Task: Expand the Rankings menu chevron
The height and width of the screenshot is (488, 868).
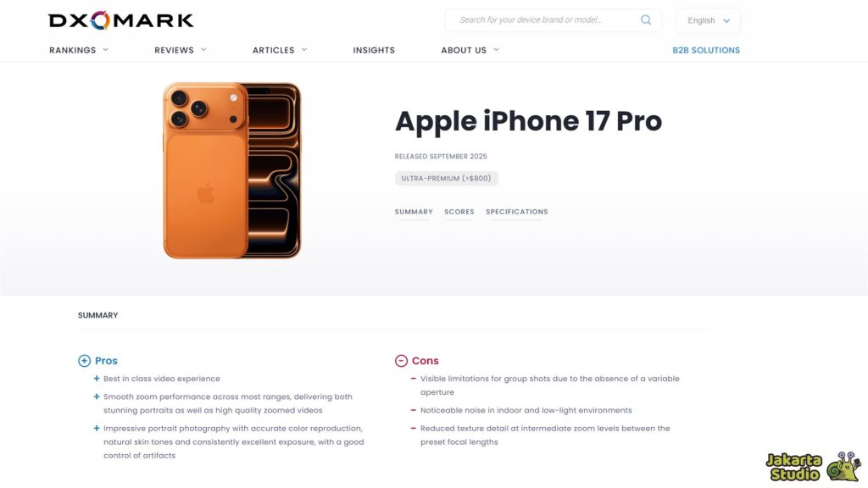Action: (106, 50)
